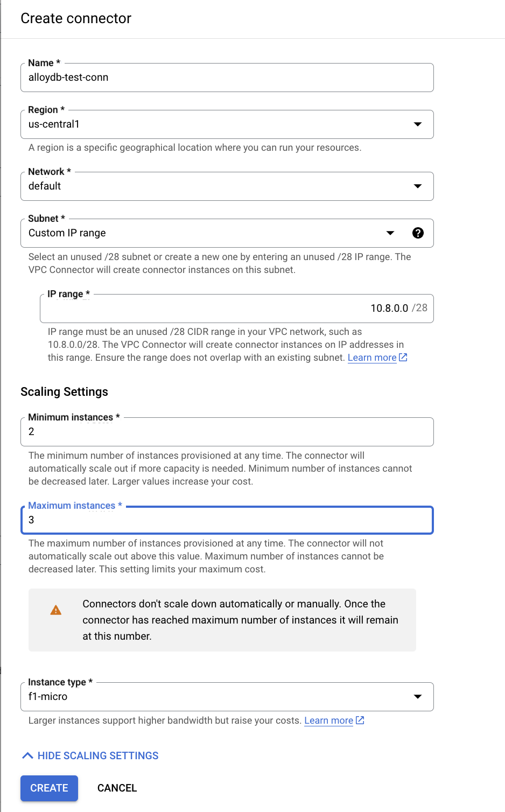Expand the Network dropdown arrow
The image size is (505, 812).
[417, 186]
